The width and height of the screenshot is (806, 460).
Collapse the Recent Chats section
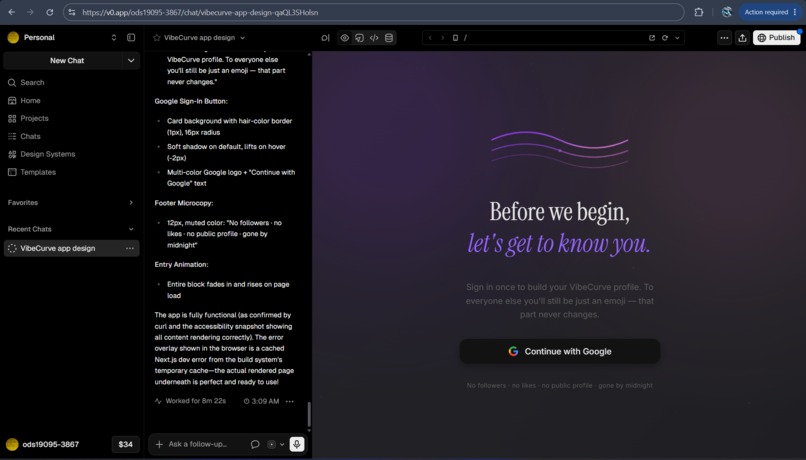131,229
